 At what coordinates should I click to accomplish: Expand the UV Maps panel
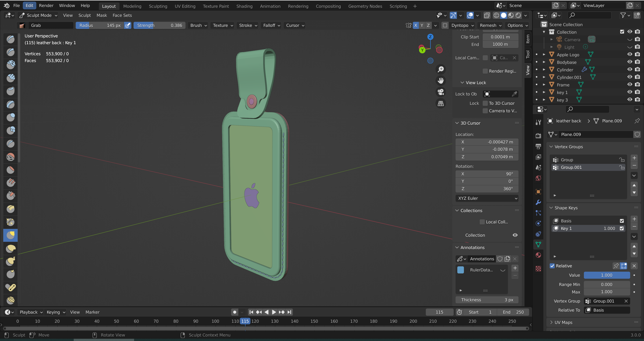[563, 322]
